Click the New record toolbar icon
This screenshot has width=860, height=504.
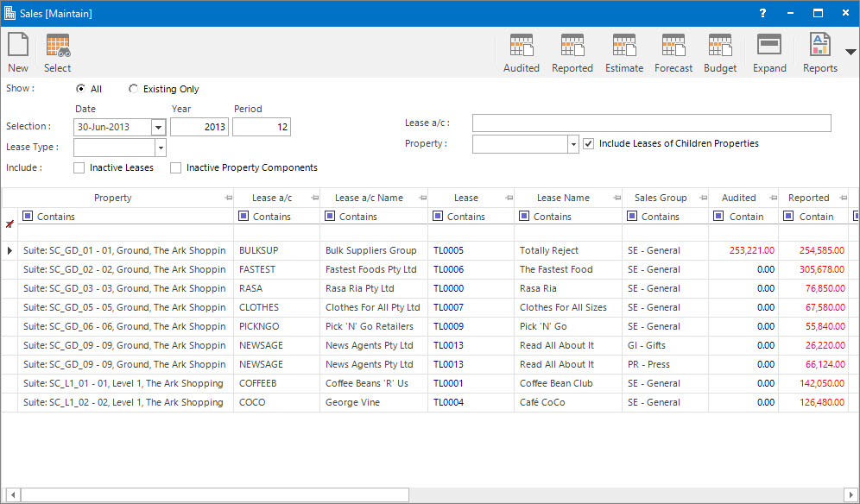[x=18, y=53]
